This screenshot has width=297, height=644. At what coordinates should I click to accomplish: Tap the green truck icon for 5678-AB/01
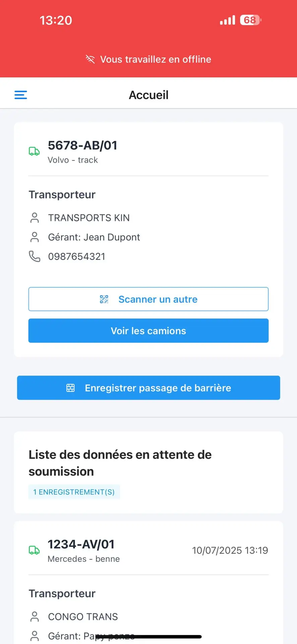click(34, 151)
